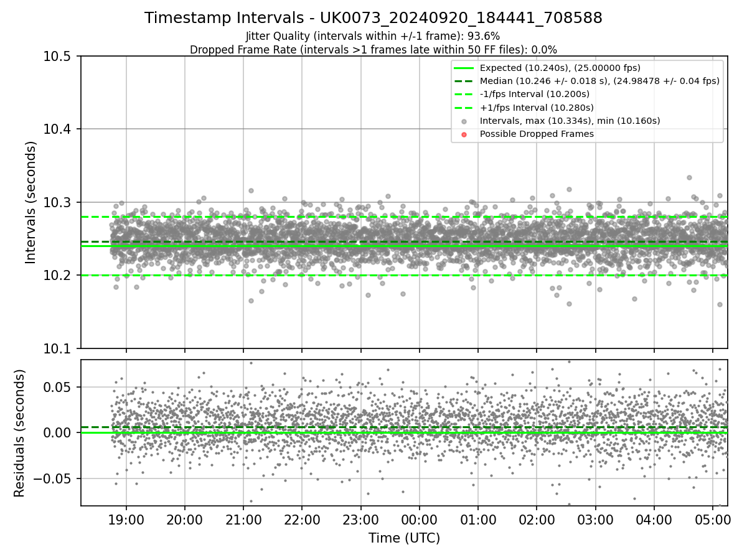Click the "Dropped Frame Rate" subtitle line
The height and width of the screenshot is (560, 747).
374,49
